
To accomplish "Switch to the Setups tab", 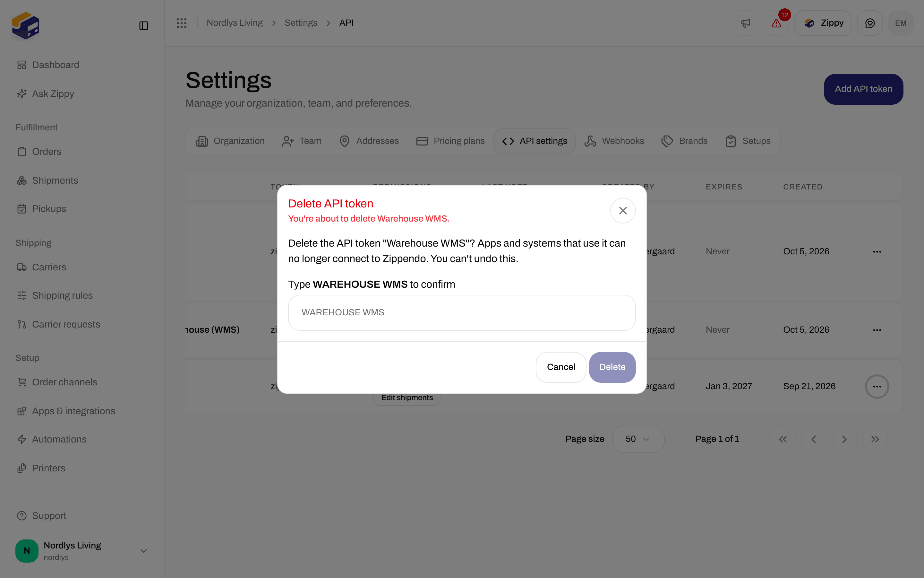I will coord(749,141).
